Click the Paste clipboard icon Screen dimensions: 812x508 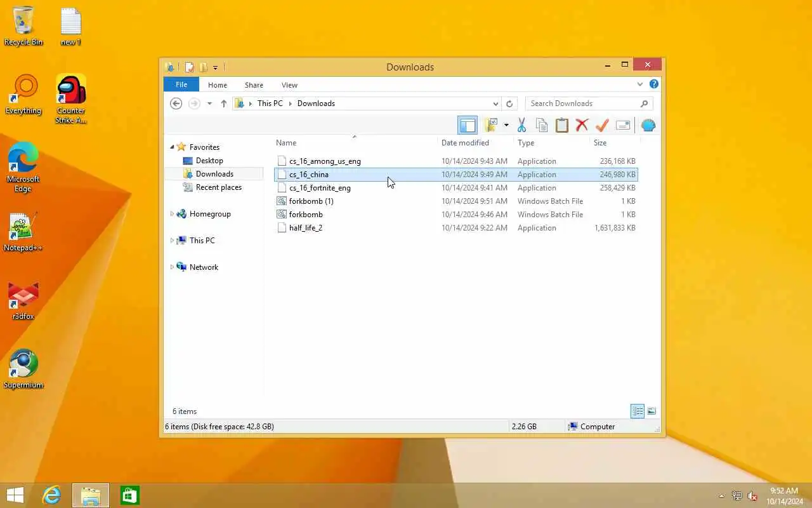click(x=561, y=125)
